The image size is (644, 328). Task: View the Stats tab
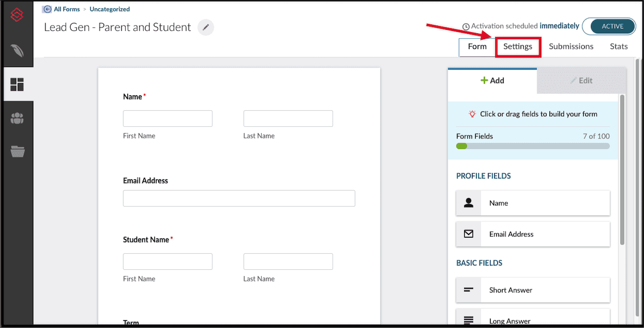coord(618,47)
